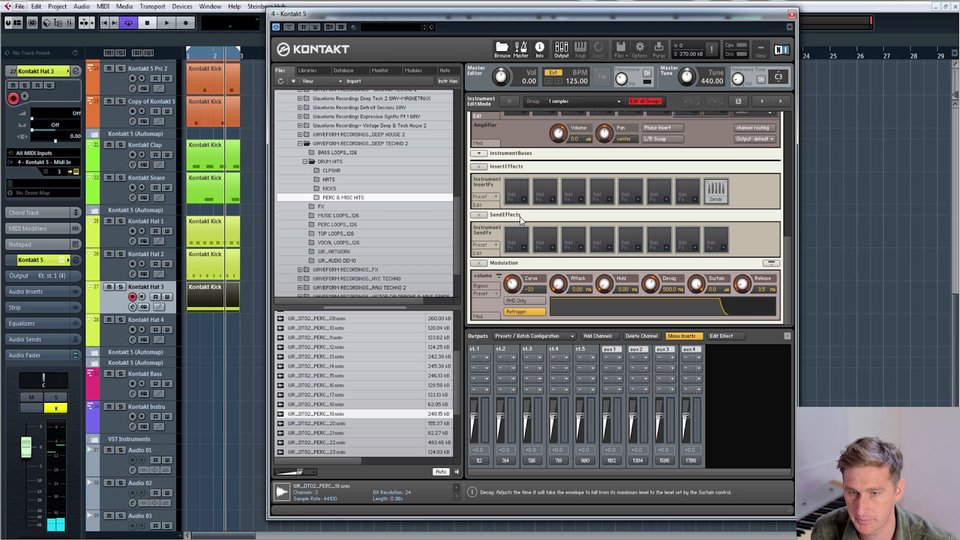Toggle the Output mixer section in Kontakt
This screenshot has height=540, width=960.
pos(561,49)
